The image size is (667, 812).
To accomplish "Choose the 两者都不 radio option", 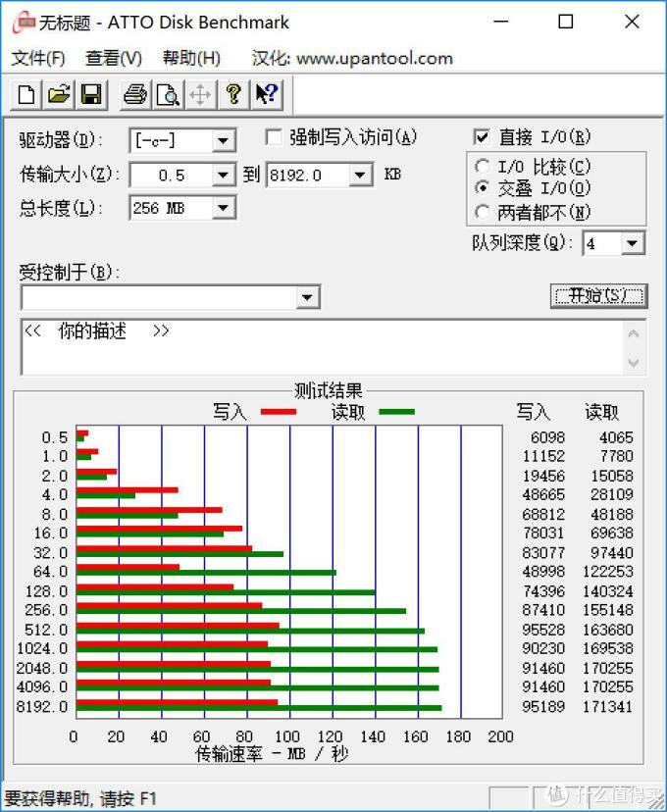I will tap(483, 212).
